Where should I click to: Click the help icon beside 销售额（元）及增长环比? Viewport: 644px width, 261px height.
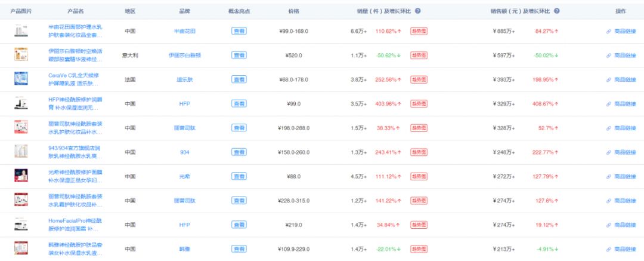[556, 11]
